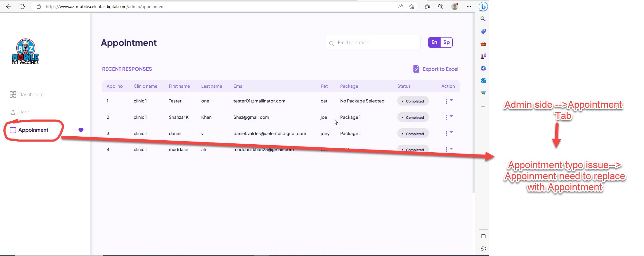Click the AZ Mobile Pet Vaccines logo
Viewport: 644px width, 256px height.
26,52
